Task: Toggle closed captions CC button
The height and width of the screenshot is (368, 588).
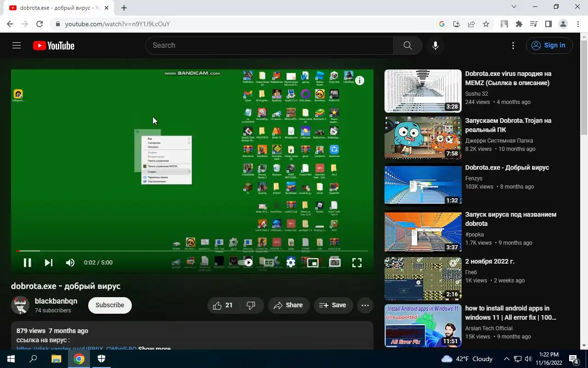Action: click(269, 263)
